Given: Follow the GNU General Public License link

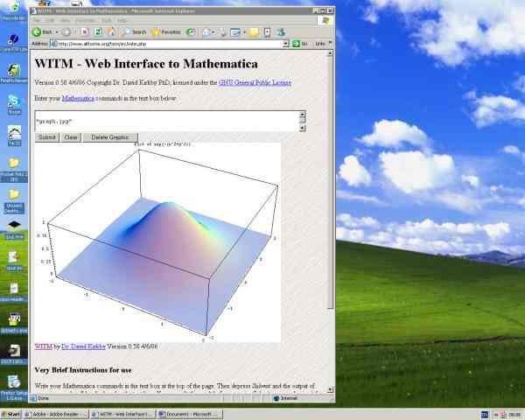Looking at the screenshot, I should [x=255, y=82].
